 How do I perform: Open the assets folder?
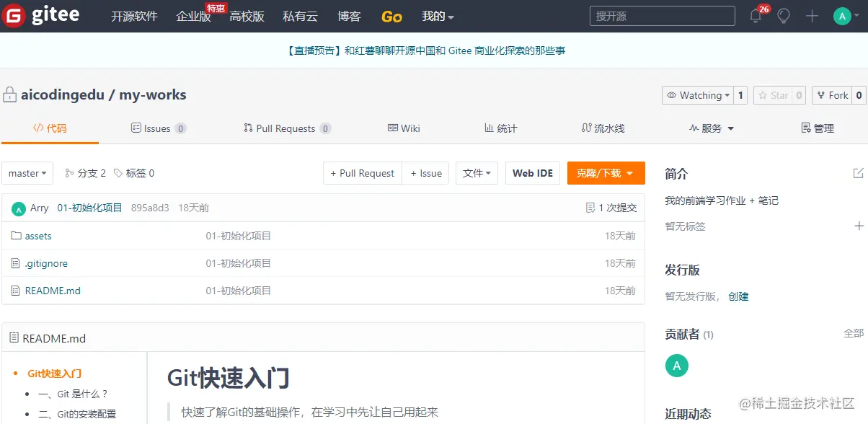(x=38, y=236)
